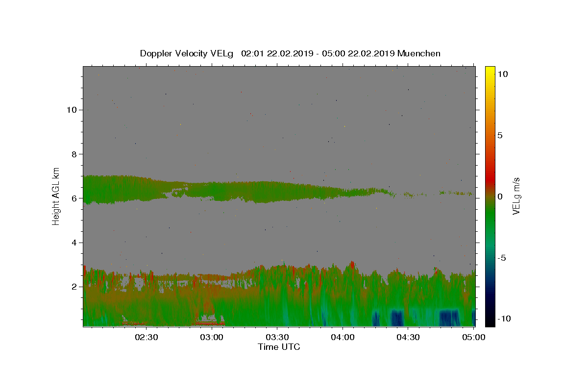588x392 pixels.
Task: Click the colorbar value 0 label
Action: point(500,196)
